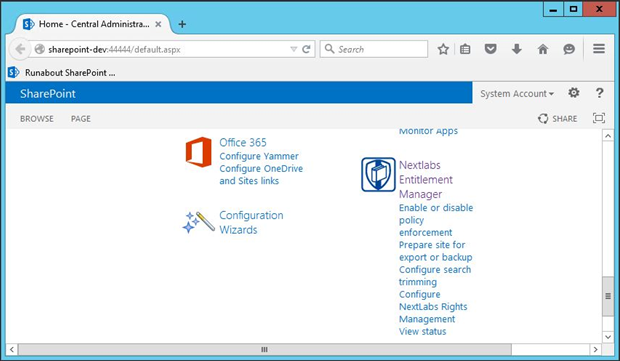620x361 pixels.
Task: Click the SharePoint settings gear icon
Action: 574,93
